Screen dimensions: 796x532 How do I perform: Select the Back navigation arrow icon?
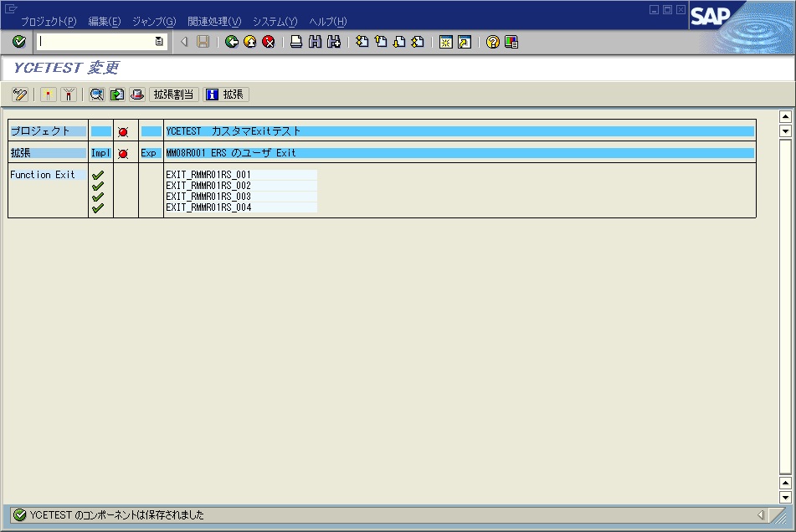coord(230,43)
